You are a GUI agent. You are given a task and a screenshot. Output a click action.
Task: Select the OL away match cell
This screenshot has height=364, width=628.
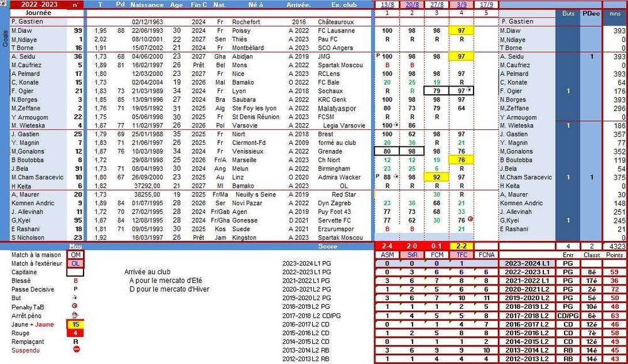click(x=75, y=264)
